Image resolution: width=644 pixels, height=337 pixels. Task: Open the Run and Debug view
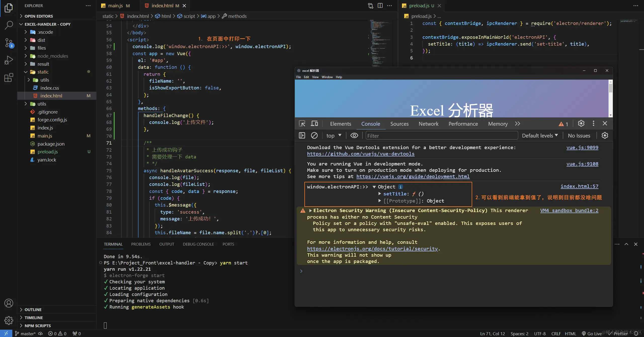click(9, 60)
